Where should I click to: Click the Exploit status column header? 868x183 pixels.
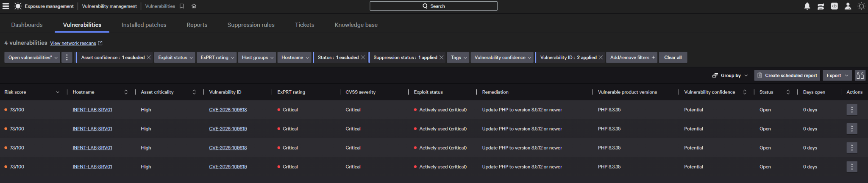click(x=428, y=92)
